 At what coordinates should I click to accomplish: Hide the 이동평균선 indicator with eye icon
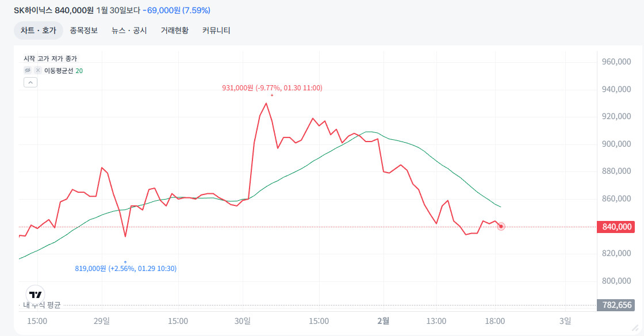(x=27, y=70)
